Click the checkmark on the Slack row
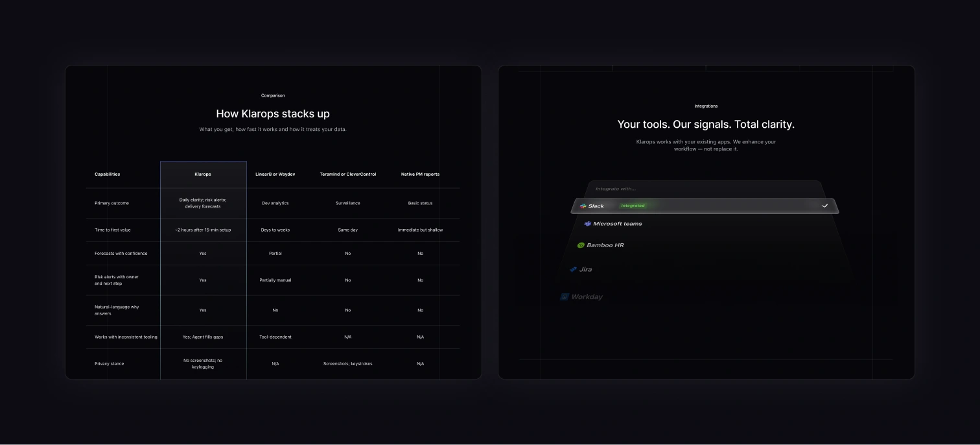The width and height of the screenshot is (980, 445). [824, 206]
